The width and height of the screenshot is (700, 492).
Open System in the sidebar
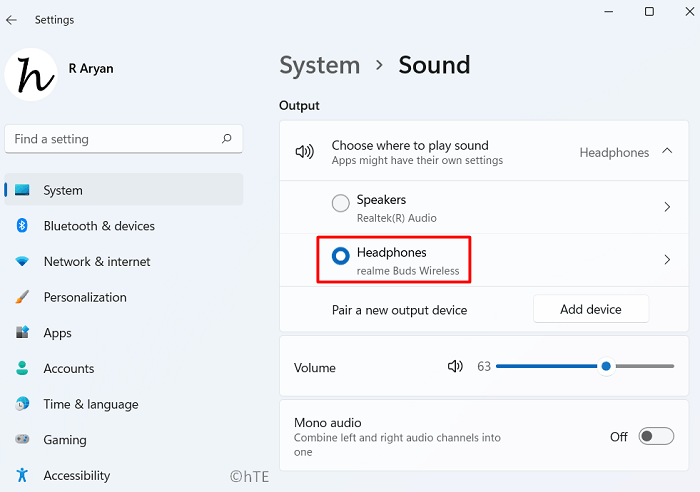[124, 190]
